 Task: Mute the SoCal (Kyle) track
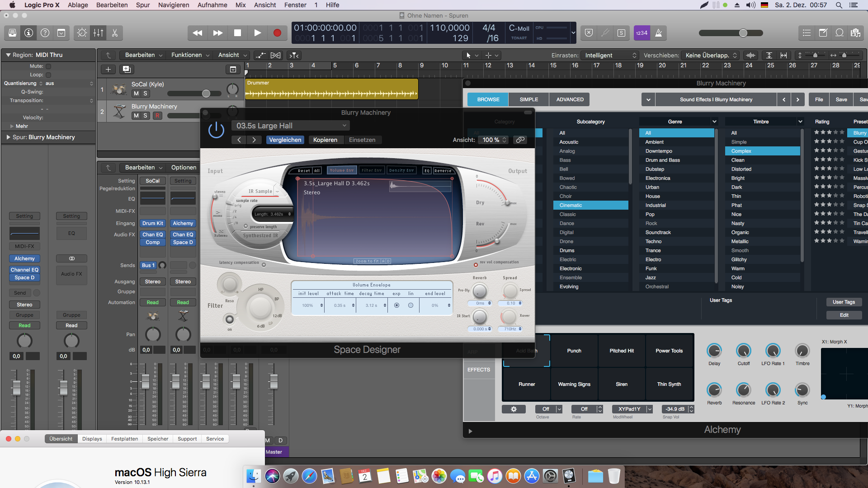(136, 94)
